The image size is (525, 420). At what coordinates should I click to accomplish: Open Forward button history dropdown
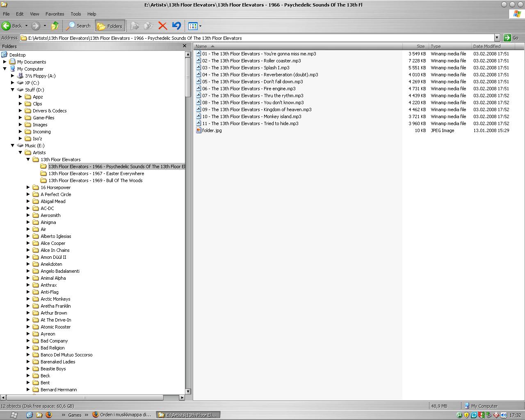tap(45, 26)
